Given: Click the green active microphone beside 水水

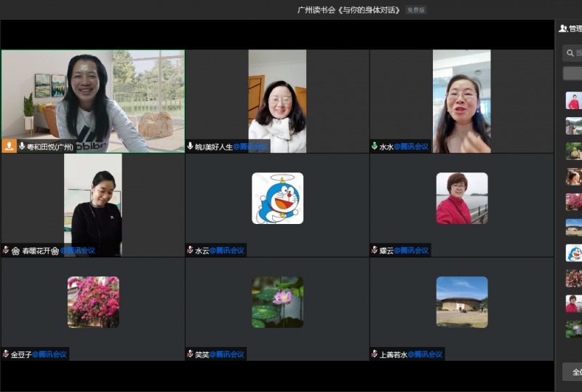Looking at the screenshot, I should 375,146.
